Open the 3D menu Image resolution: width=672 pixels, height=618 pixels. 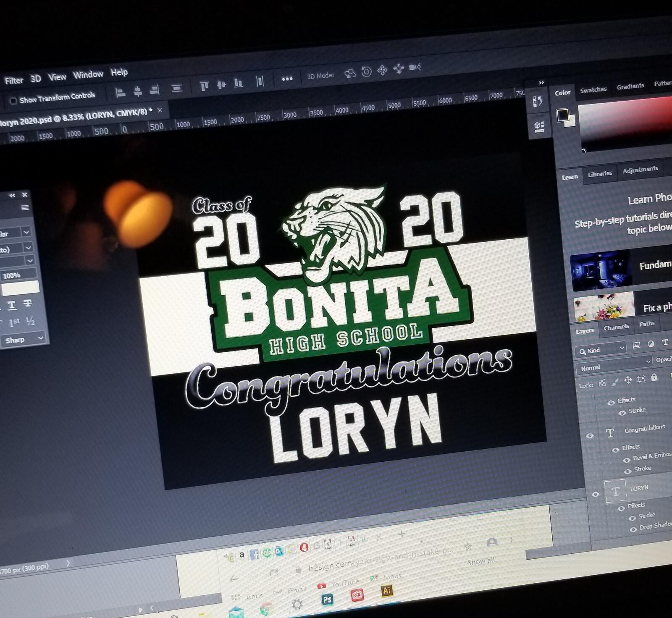tap(36, 79)
